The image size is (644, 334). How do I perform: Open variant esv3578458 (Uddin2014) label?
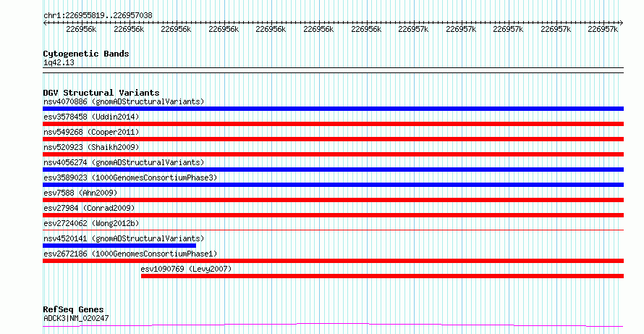(91, 117)
